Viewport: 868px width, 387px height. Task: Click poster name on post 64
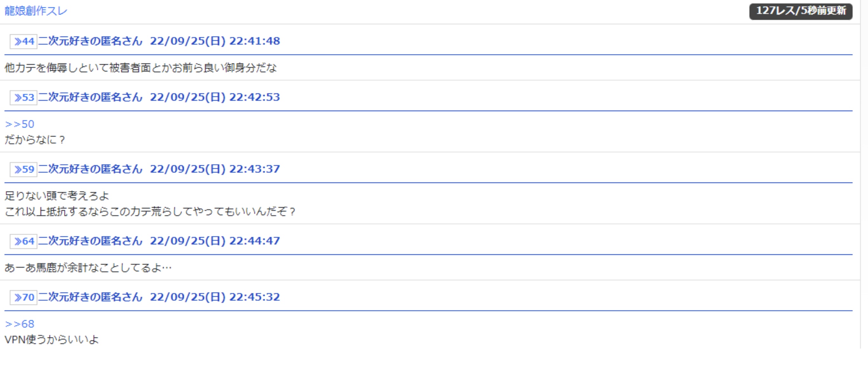point(90,241)
